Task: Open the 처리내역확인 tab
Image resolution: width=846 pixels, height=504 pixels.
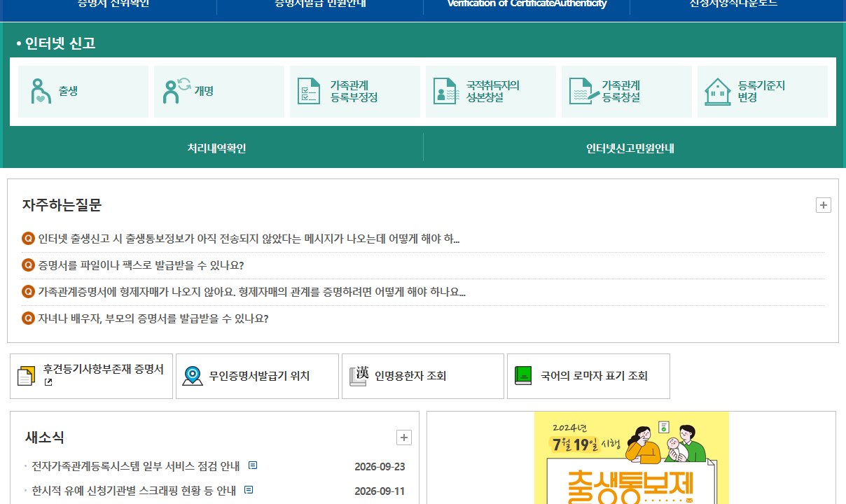Action: tap(216, 148)
